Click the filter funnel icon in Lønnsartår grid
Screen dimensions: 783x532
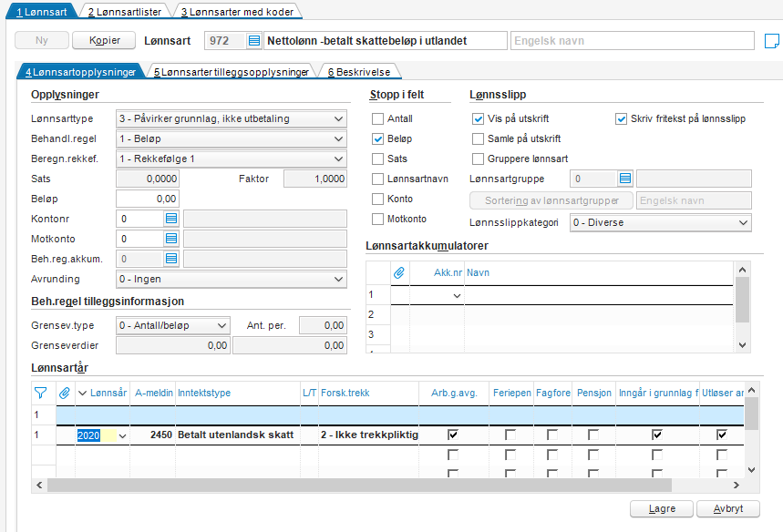(x=40, y=393)
